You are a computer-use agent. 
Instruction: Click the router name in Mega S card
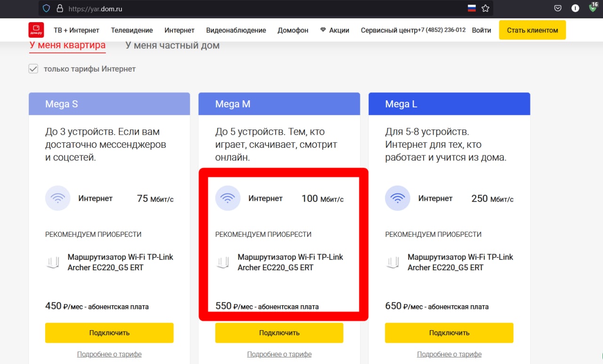[x=121, y=262]
